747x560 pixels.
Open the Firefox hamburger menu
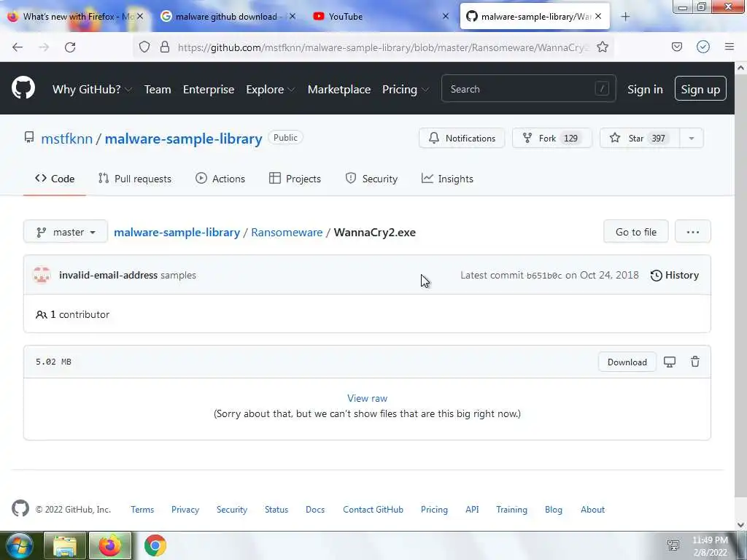click(x=729, y=47)
